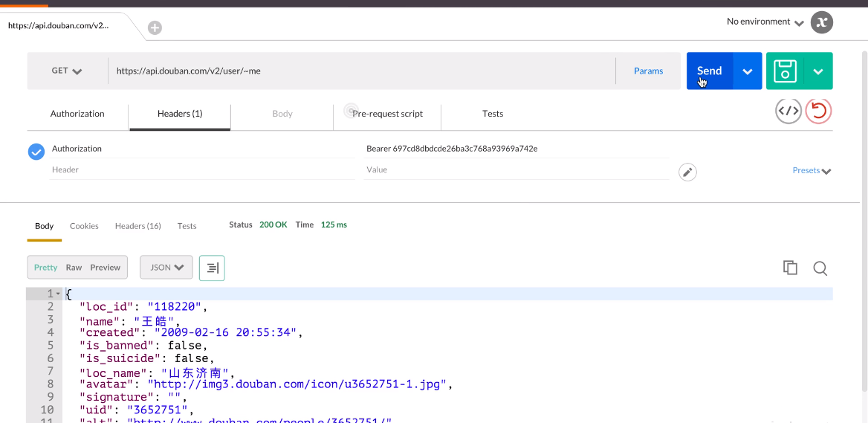Switch response view to Preview
The image size is (868, 423).
pos(106,268)
